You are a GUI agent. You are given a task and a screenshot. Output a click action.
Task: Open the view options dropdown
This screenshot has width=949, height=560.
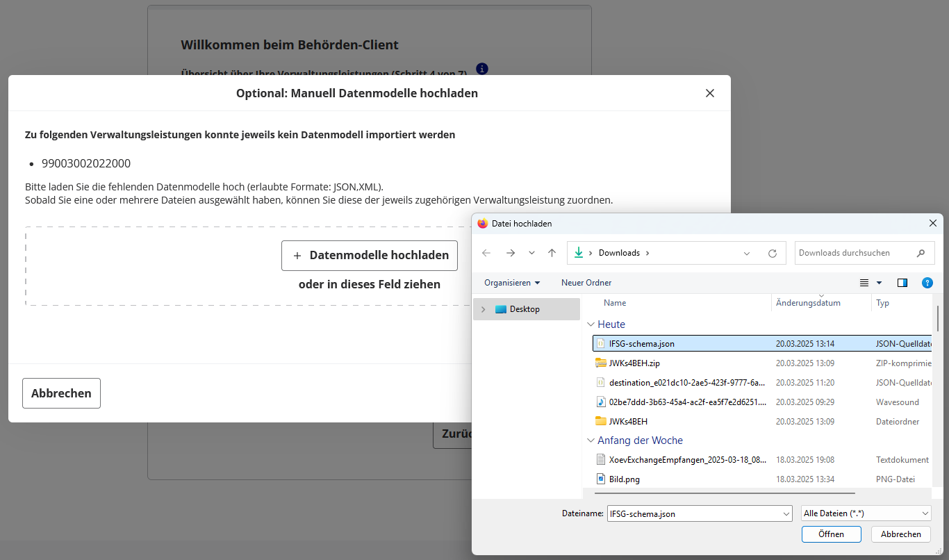click(879, 283)
